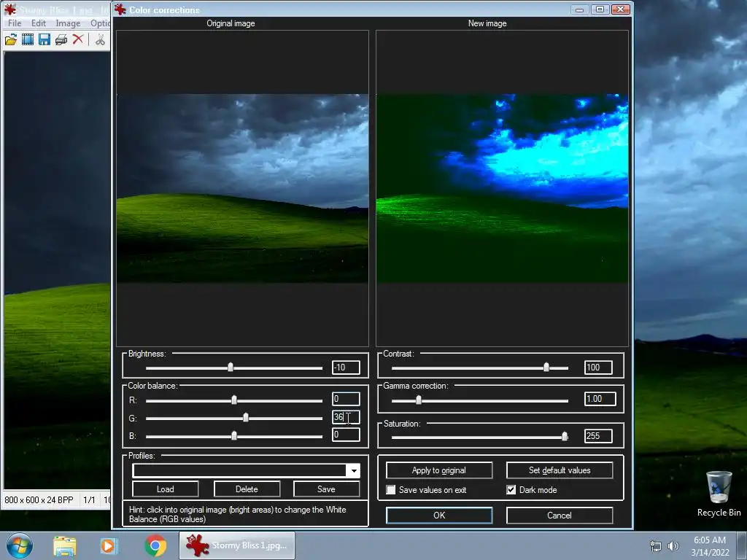Click the Green color balance slider thumb
The image size is (747, 560).
pyautogui.click(x=246, y=418)
